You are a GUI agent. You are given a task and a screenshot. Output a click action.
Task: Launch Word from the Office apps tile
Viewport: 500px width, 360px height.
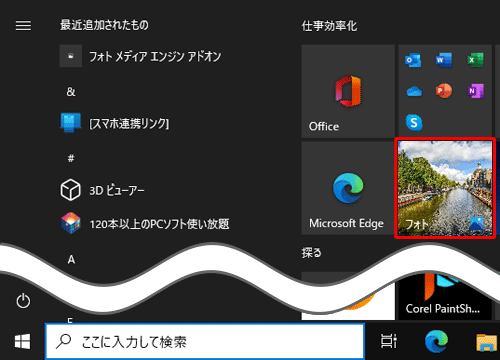click(x=444, y=60)
